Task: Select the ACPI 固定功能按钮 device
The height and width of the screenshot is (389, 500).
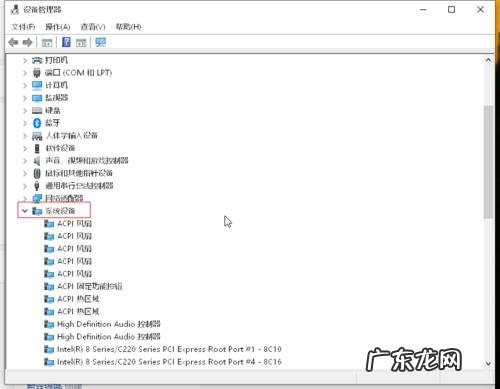Action: coord(90,286)
